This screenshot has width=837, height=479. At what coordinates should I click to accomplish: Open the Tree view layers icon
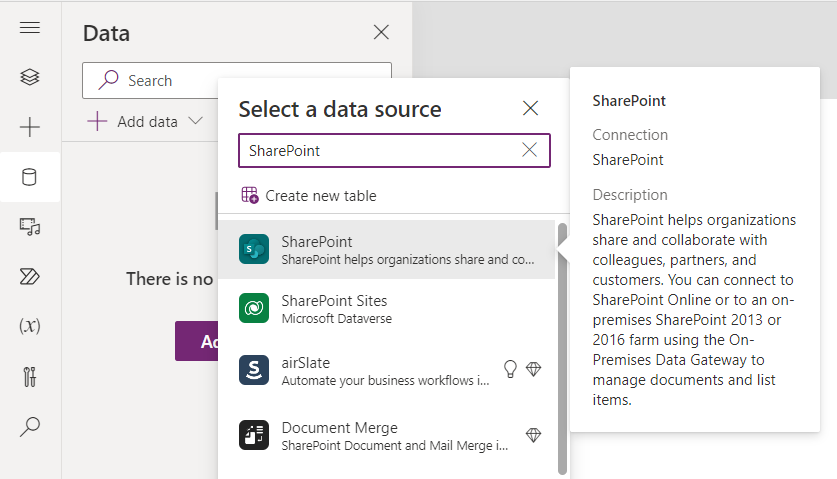30,77
